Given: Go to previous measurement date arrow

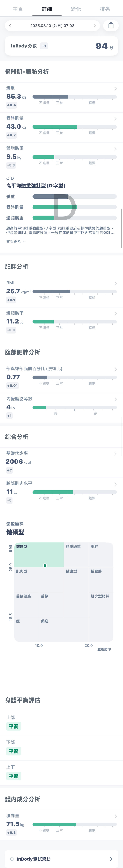Looking at the screenshot, I should click(10, 26).
